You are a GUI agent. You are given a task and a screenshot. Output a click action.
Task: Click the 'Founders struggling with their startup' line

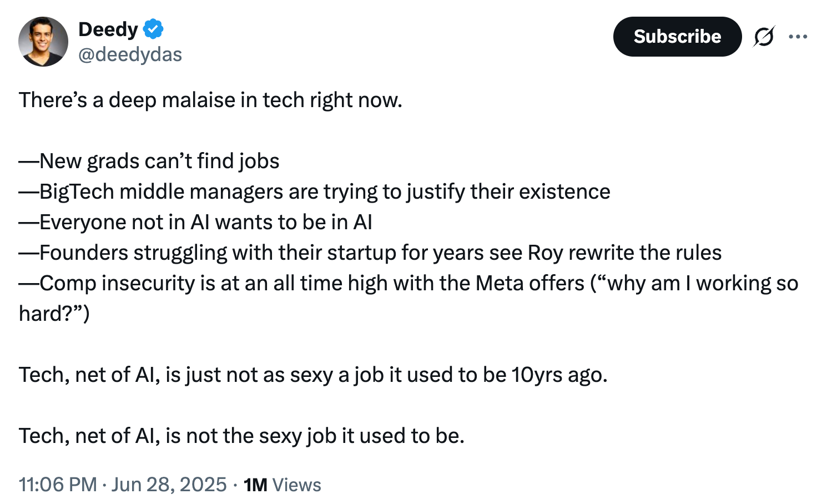coord(370,253)
